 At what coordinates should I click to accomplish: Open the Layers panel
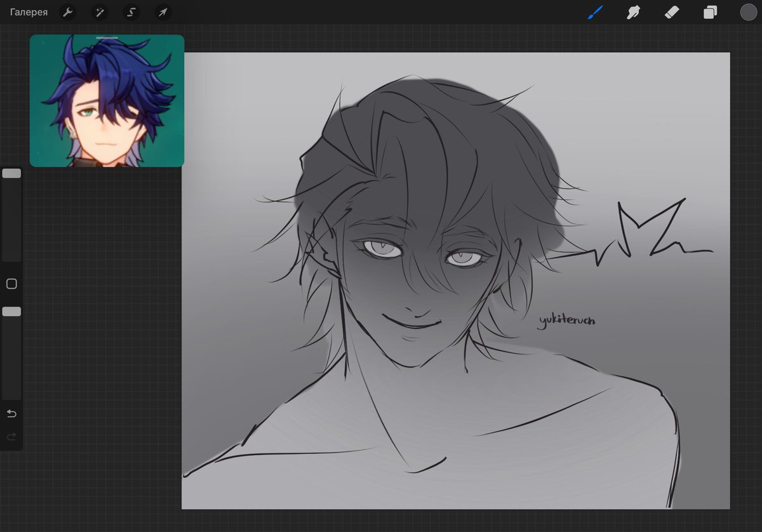(710, 12)
